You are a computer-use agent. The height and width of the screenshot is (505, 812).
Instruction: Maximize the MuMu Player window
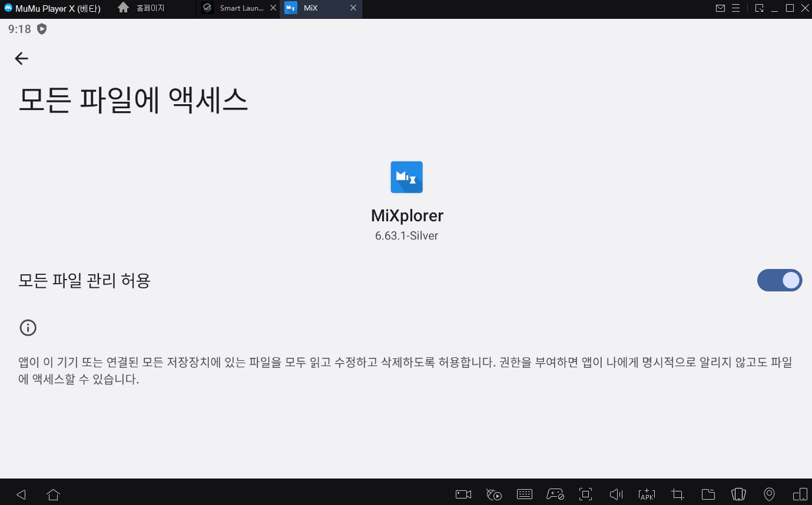click(790, 8)
